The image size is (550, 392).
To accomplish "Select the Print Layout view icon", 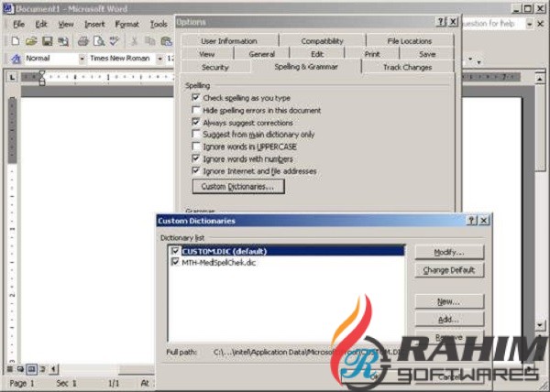I will point(31,369).
